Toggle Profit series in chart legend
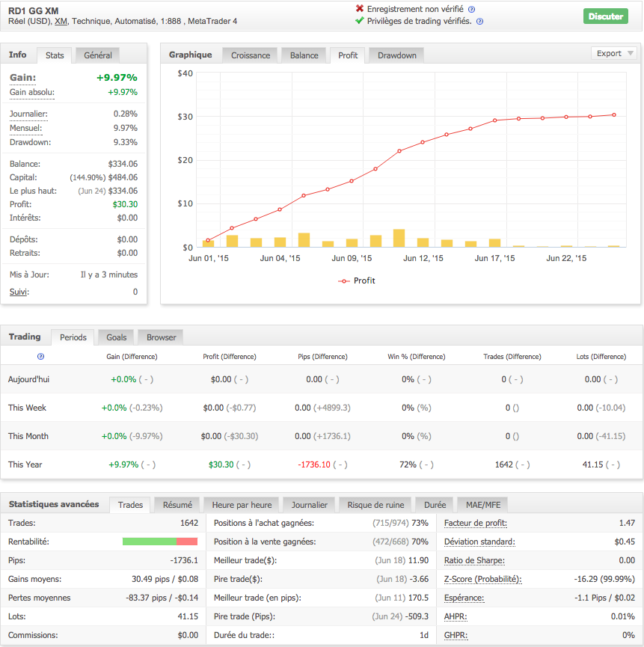644x647 pixels. tap(357, 280)
